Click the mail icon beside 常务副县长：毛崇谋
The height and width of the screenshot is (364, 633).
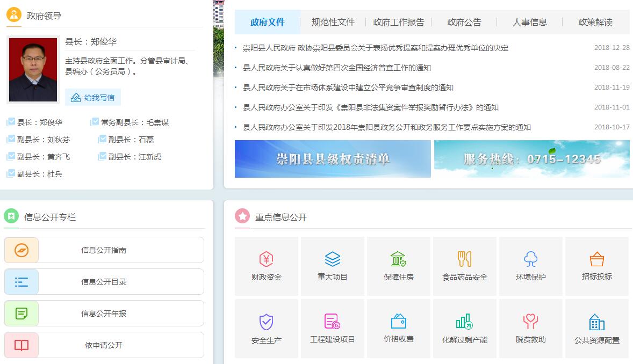tap(95, 122)
